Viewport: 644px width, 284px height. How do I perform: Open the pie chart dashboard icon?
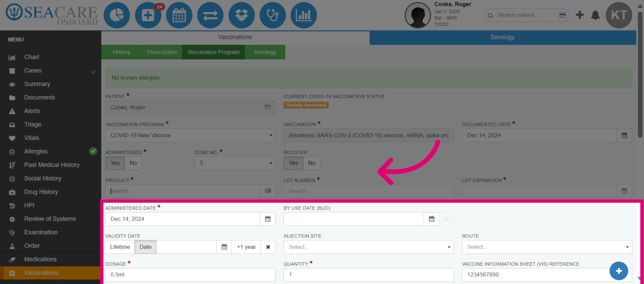[116, 15]
